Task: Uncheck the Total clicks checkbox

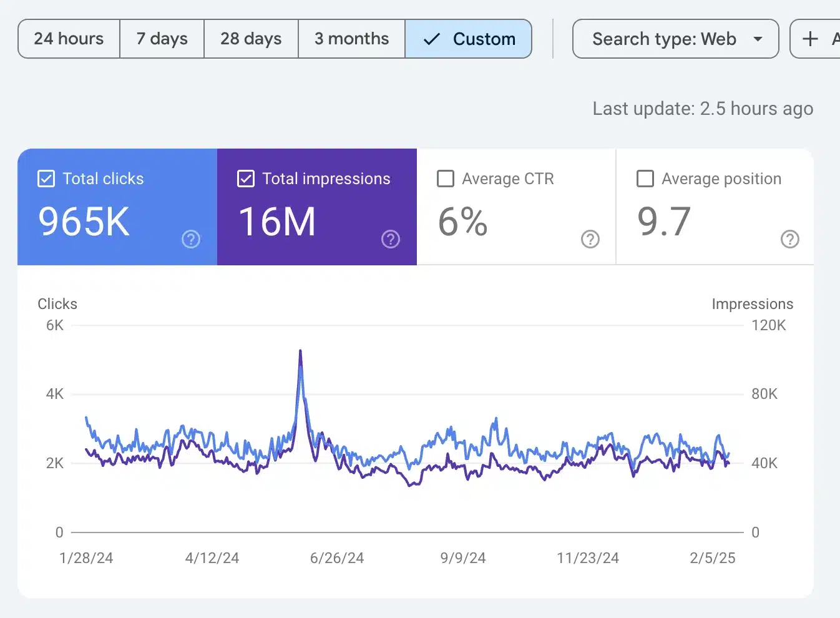Action: coord(47,179)
